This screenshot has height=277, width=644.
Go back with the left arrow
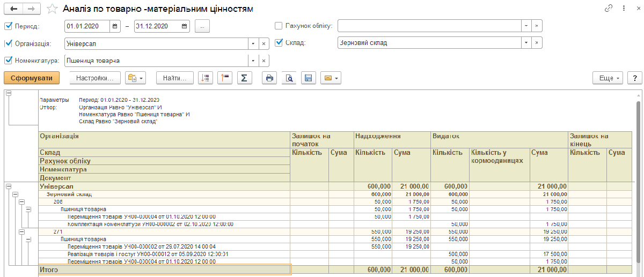[x=13, y=9]
